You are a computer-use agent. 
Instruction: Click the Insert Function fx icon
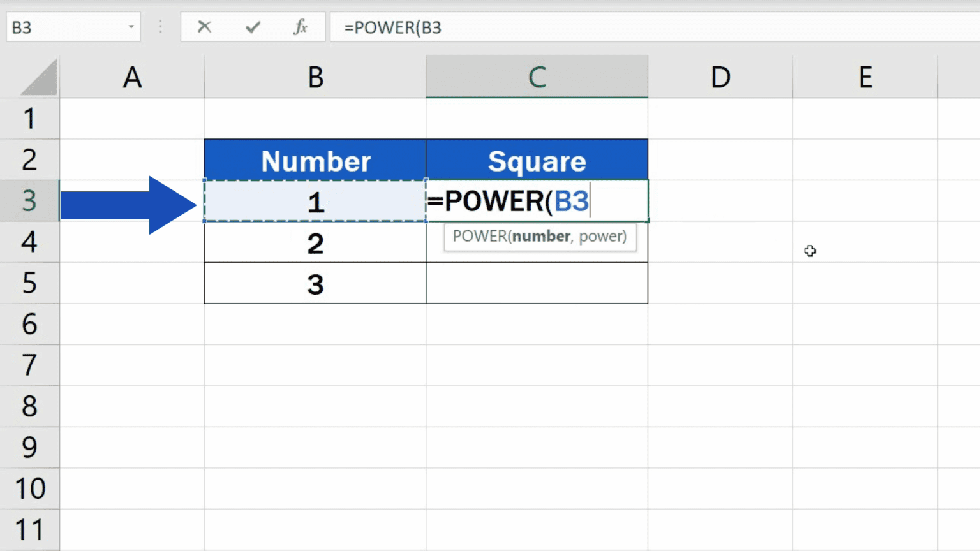coord(301,27)
